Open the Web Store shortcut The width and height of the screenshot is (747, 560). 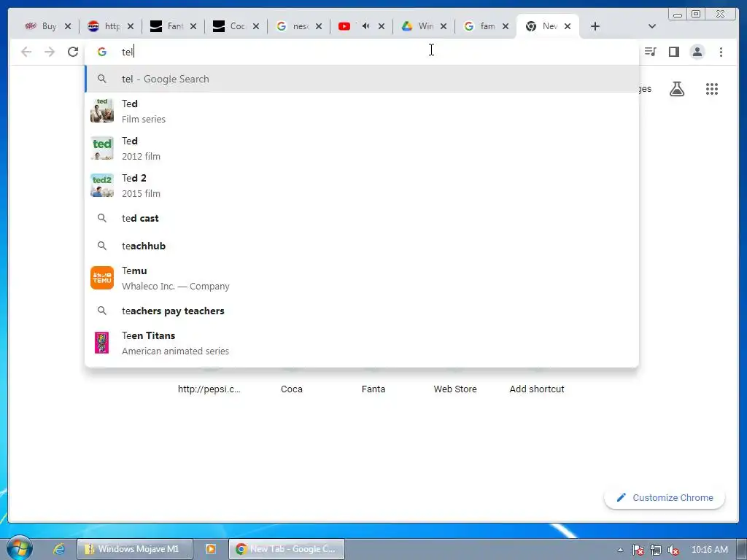tap(455, 389)
